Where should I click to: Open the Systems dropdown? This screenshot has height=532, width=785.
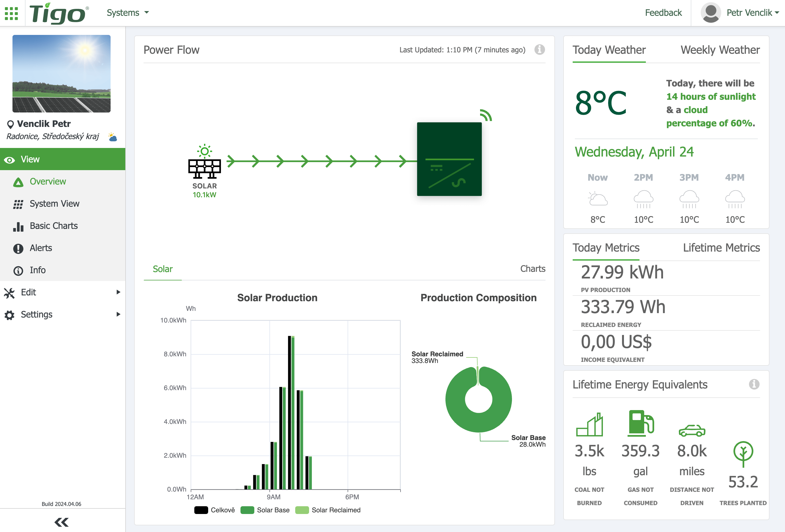click(128, 13)
